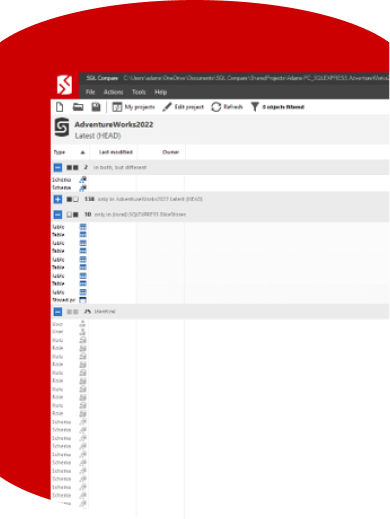Click the stored procedure row icon
This screenshot has width=390, height=519.
click(x=83, y=300)
